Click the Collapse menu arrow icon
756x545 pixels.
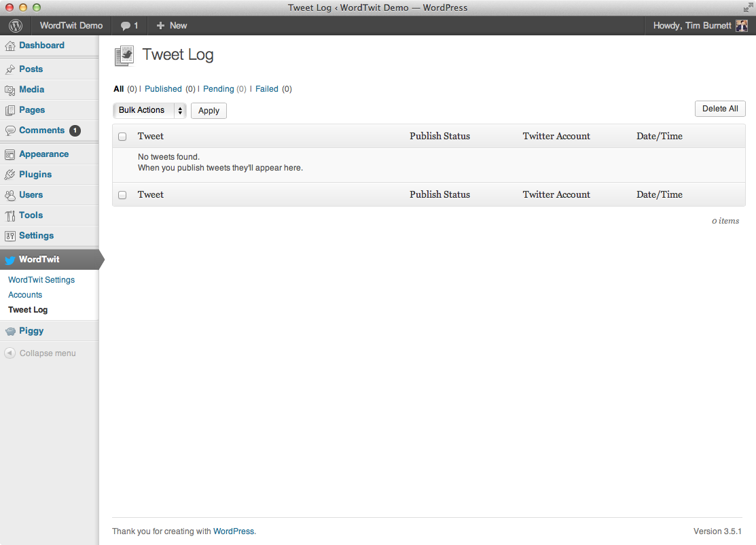pos(10,353)
